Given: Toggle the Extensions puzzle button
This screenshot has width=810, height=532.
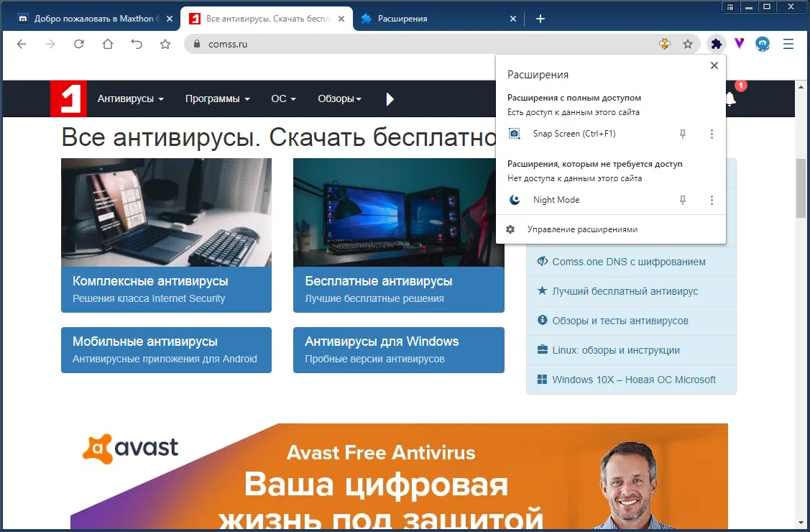Looking at the screenshot, I should tap(716, 45).
